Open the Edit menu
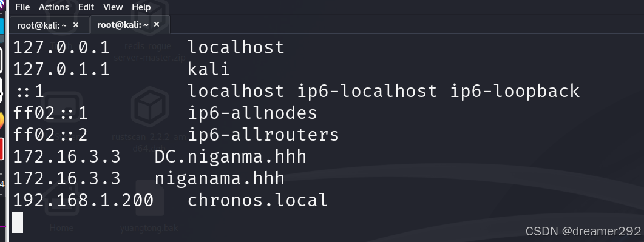This screenshot has width=644, height=242. coord(86,7)
